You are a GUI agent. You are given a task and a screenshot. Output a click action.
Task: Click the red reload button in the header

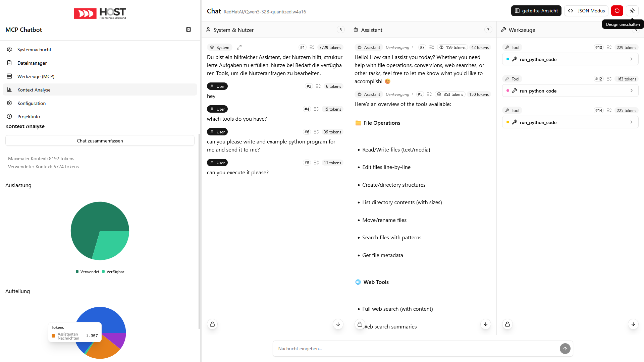coord(617,10)
